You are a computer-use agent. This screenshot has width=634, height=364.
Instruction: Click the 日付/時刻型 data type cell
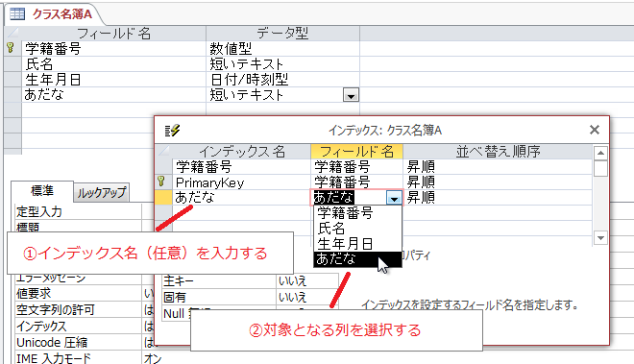pos(282,80)
